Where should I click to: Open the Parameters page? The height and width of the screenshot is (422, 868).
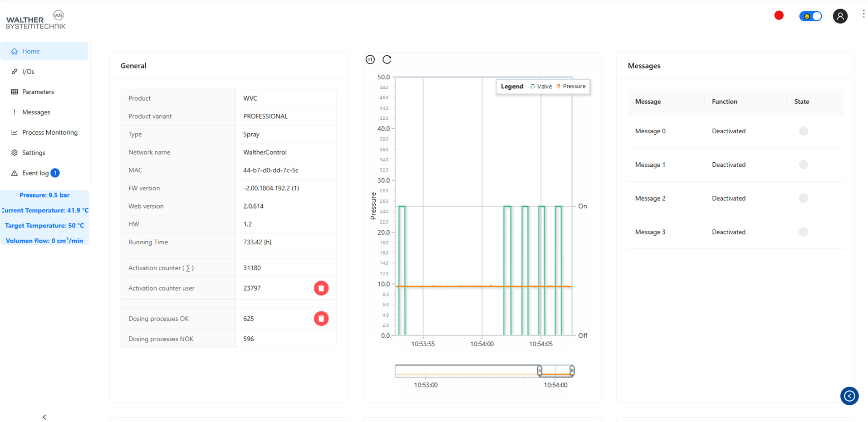point(38,92)
